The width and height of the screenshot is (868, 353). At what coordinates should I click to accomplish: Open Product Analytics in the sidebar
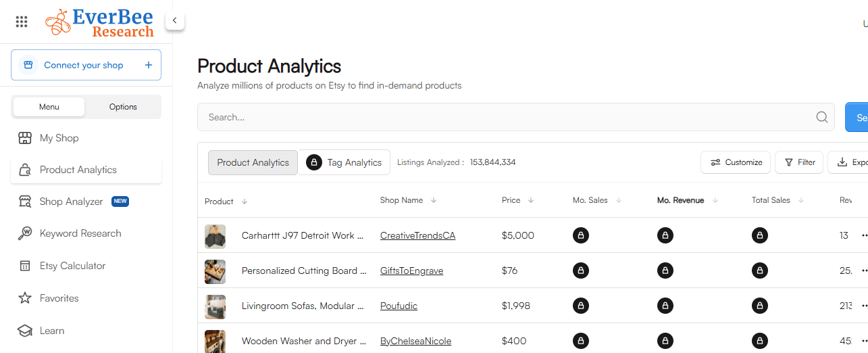86,170
